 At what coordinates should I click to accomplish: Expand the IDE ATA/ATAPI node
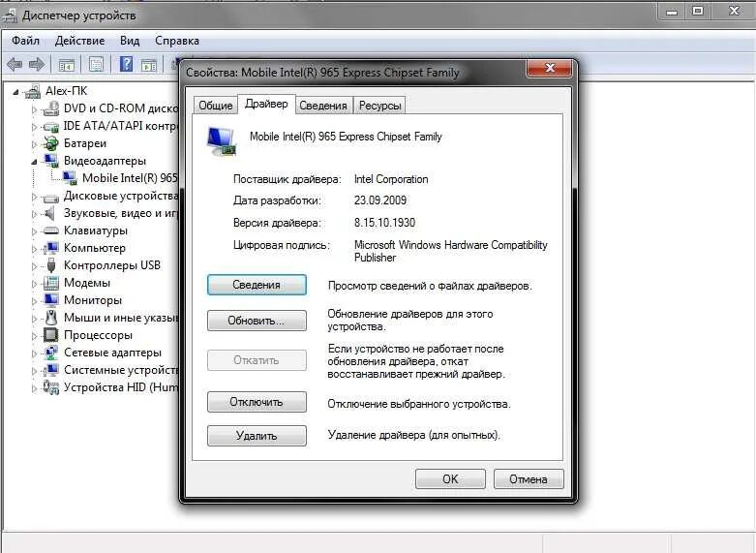34,128
